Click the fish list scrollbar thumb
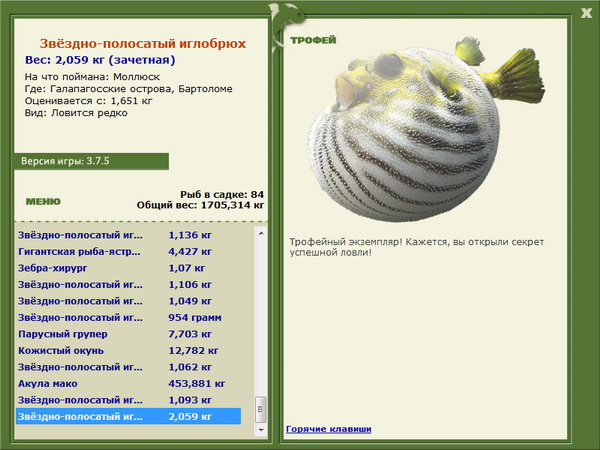The height and width of the screenshot is (450, 600). (261, 409)
